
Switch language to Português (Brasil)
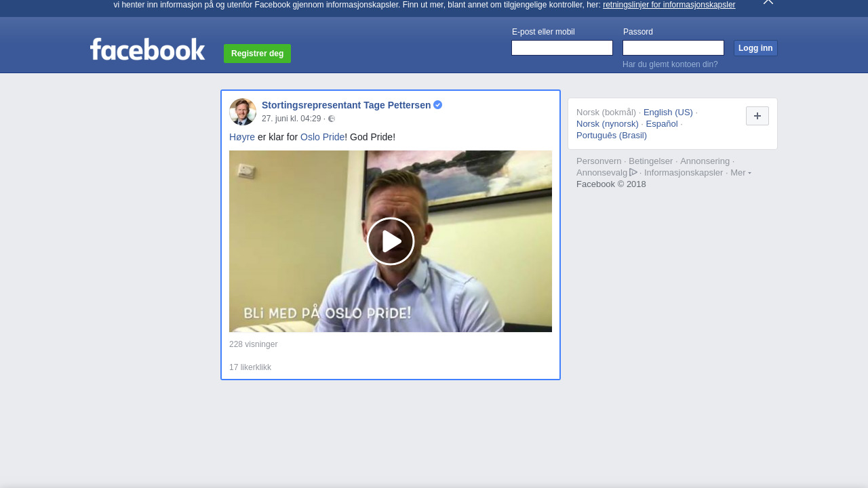612,136
